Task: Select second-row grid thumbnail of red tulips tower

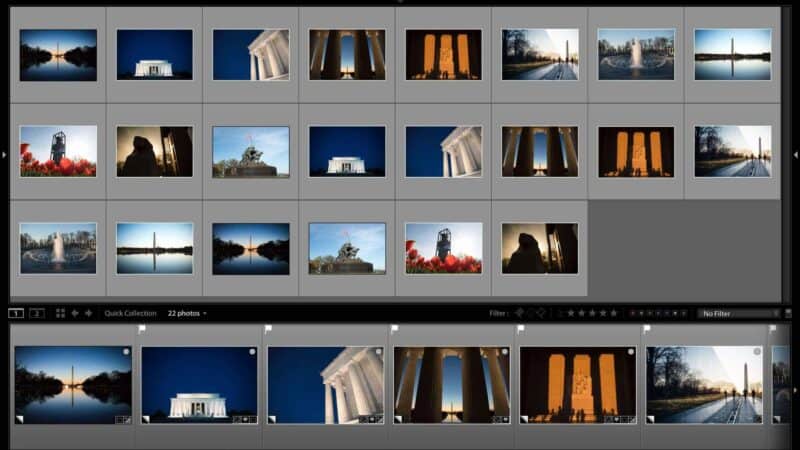Action: click(58, 152)
